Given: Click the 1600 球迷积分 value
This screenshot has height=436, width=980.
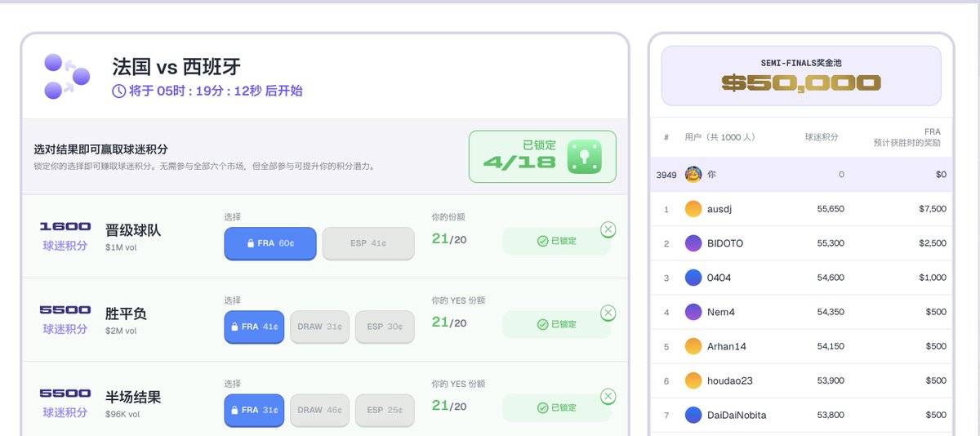Looking at the screenshot, I should 65,226.
